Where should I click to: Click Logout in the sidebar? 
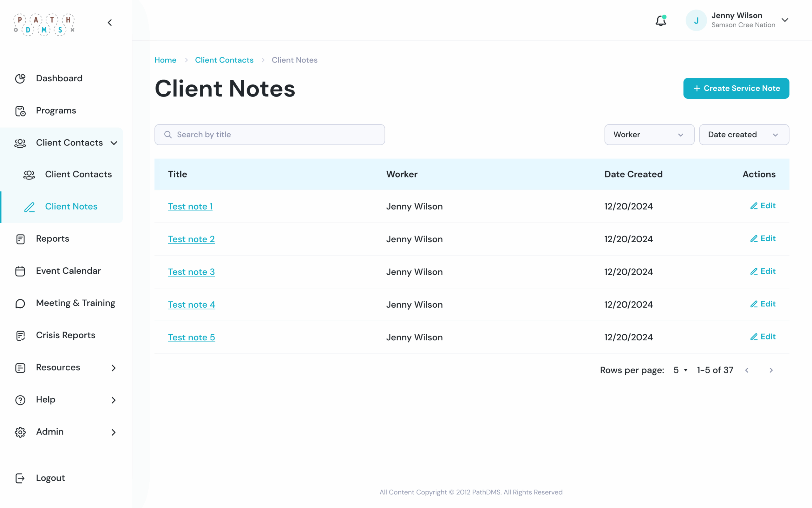pyautogui.click(x=50, y=478)
